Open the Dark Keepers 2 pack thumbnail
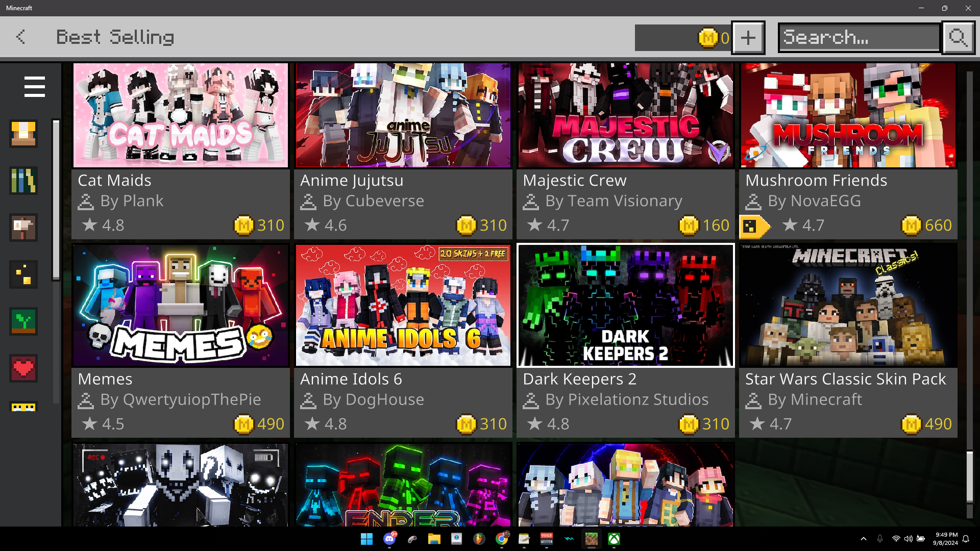Viewport: 980px width, 551px height. click(x=626, y=305)
